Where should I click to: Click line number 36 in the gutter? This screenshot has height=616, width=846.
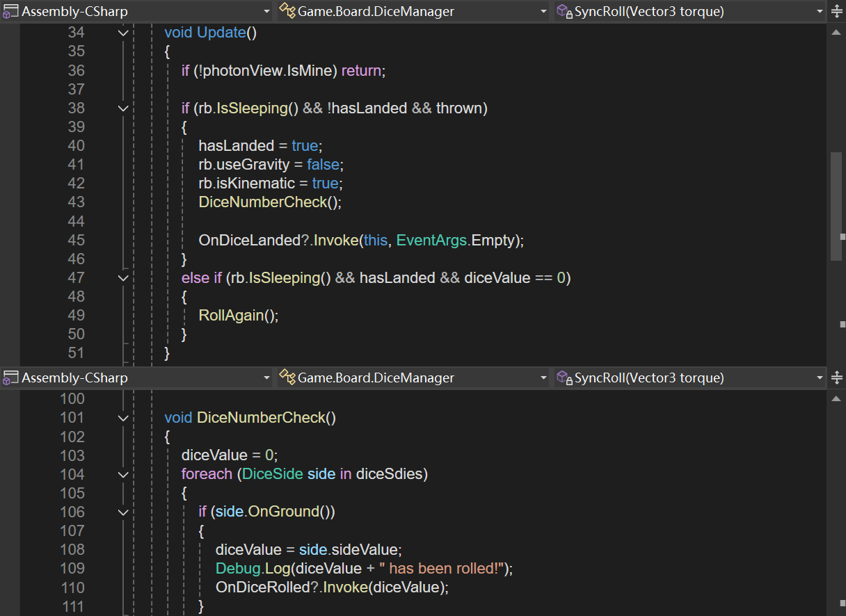[76, 70]
